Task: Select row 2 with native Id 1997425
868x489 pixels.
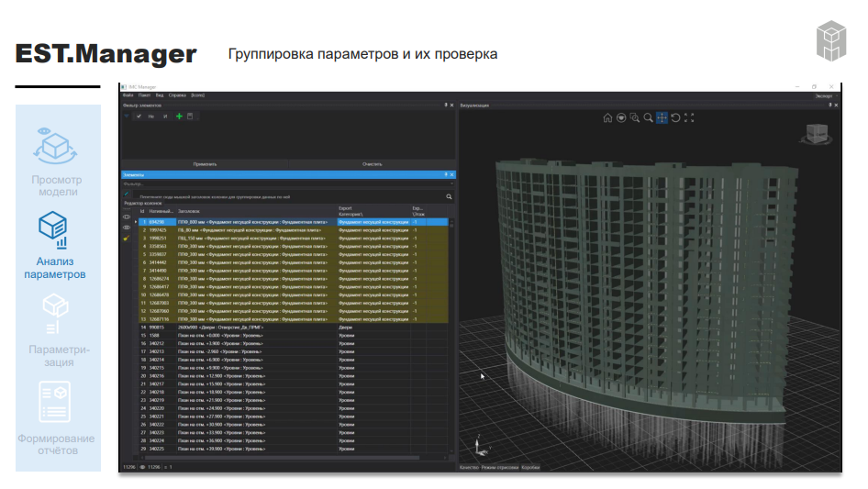Action: [x=294, y=230]
